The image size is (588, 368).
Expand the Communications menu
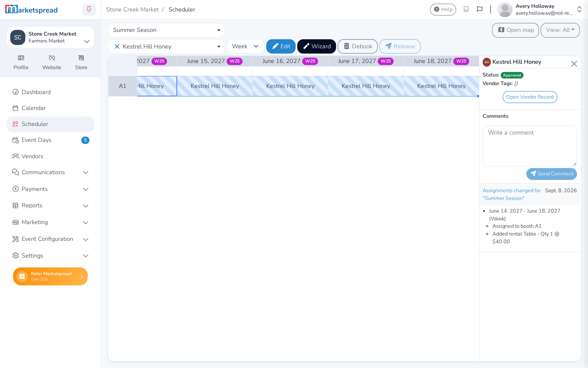51,172
